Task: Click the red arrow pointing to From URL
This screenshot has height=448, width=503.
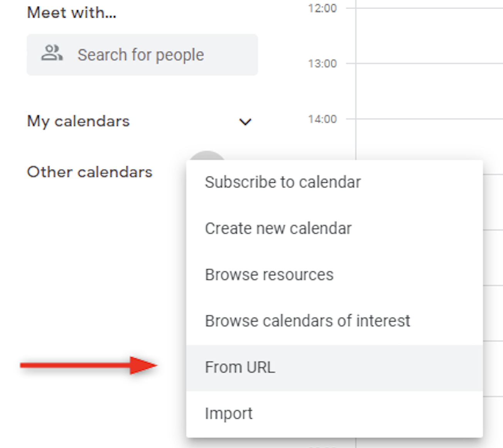Action: click(x=89, y=365)
